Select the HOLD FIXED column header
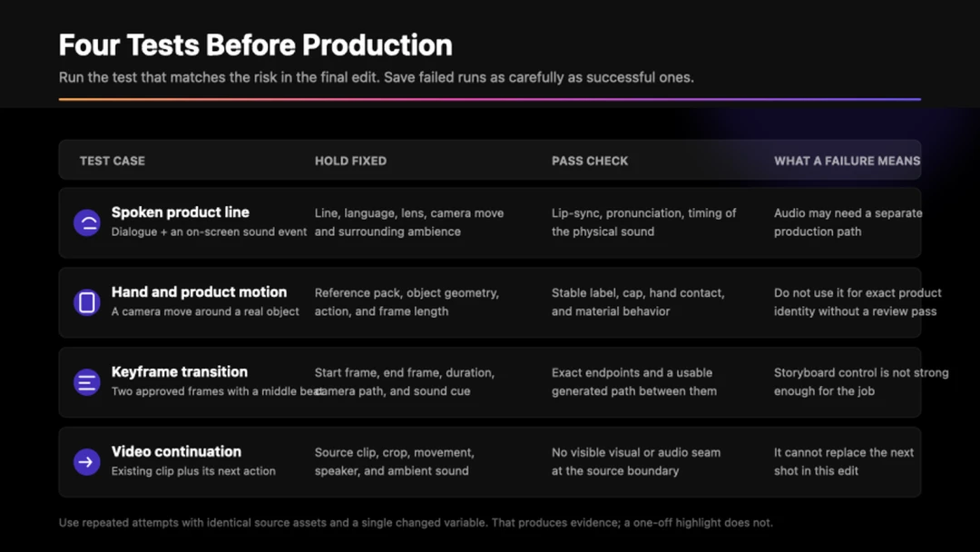The height and width of the screenshot is (552, 980). tap(350, 161)
